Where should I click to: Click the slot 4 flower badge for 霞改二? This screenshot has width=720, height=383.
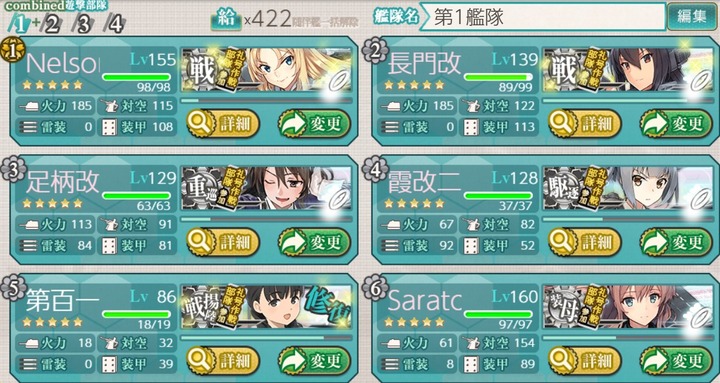[x=374, y=169]
